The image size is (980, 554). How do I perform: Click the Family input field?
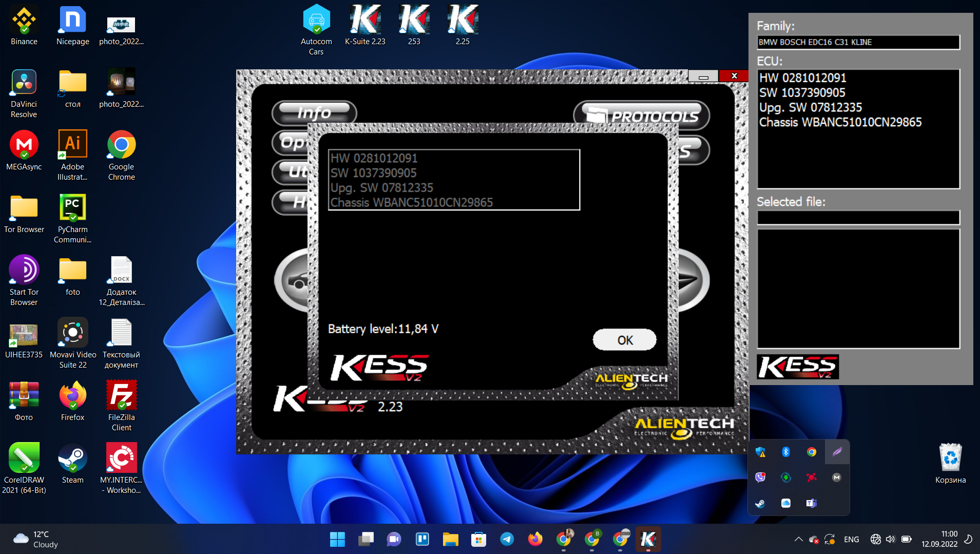click(x=858, y=42)
